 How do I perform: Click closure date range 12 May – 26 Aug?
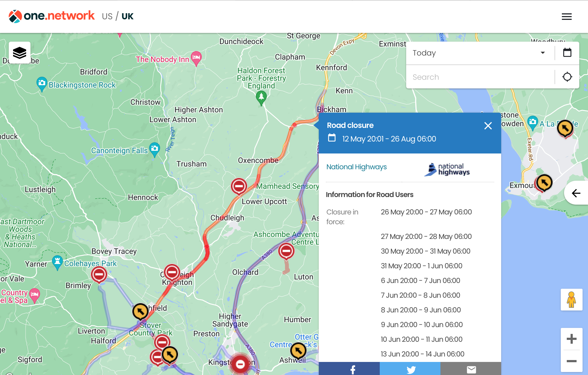(x=389, y=139)
